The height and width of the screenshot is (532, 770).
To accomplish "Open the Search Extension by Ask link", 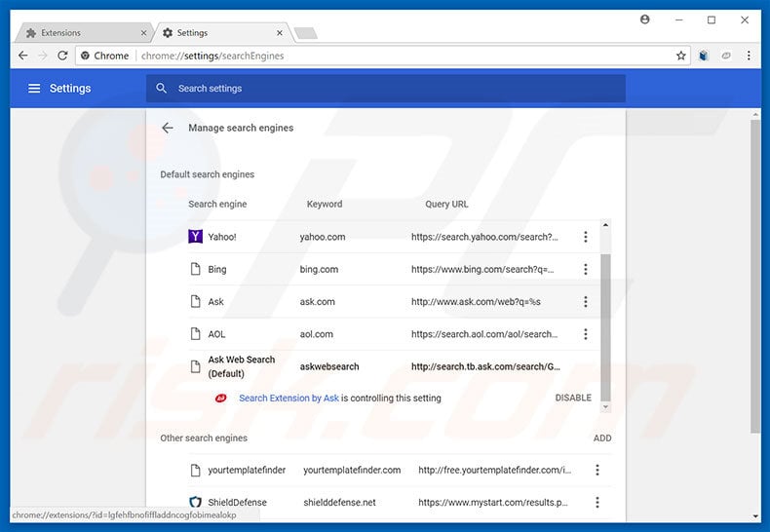I will pyautogui.click(x=289, y=398).
